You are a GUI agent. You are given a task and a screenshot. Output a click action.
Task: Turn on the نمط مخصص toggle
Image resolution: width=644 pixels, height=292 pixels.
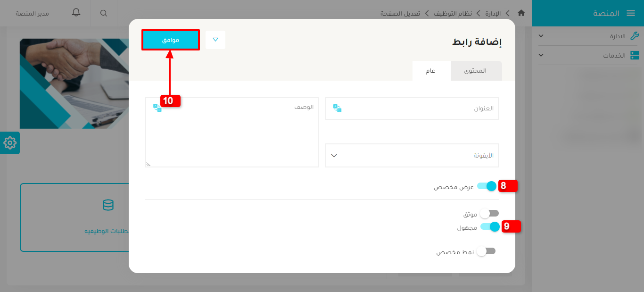click(x=487, y=251)
